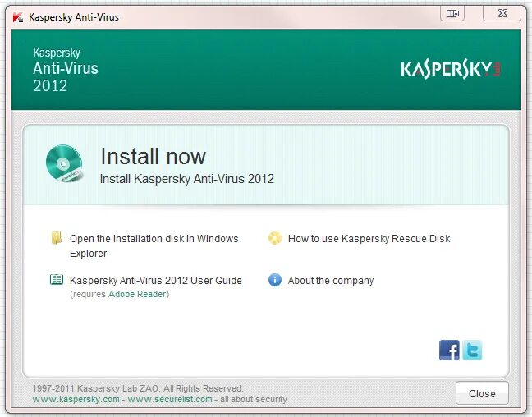This screenshot has width=532, height=417.
Task: Click the Kaspersky Anti-Virus window title text
Action: (74, 17)
